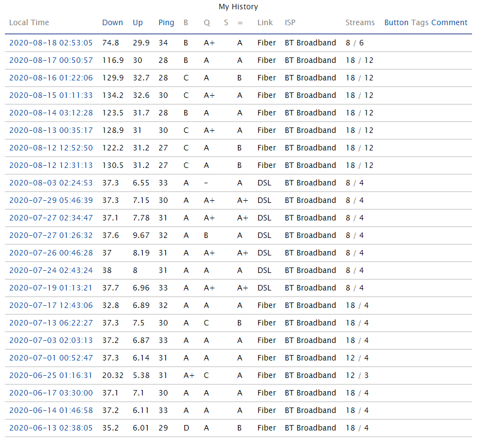Sort history by the Up column header

[138, 22]
